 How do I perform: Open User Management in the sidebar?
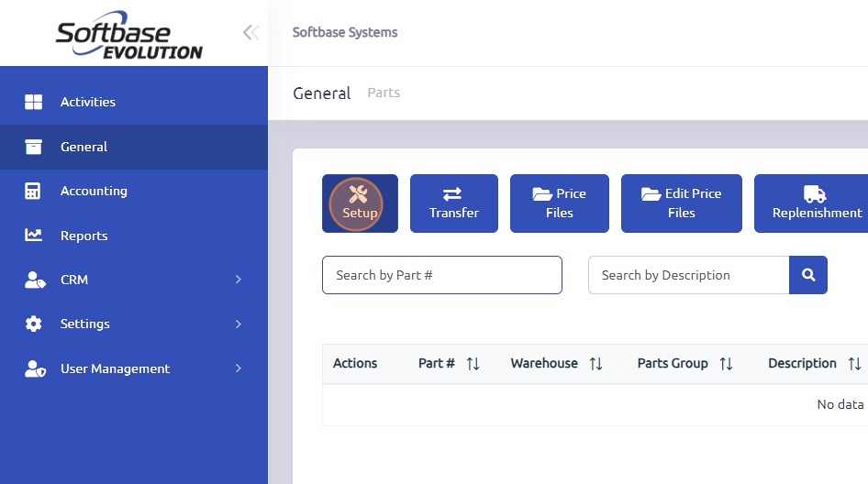click(x=134, y=368)
